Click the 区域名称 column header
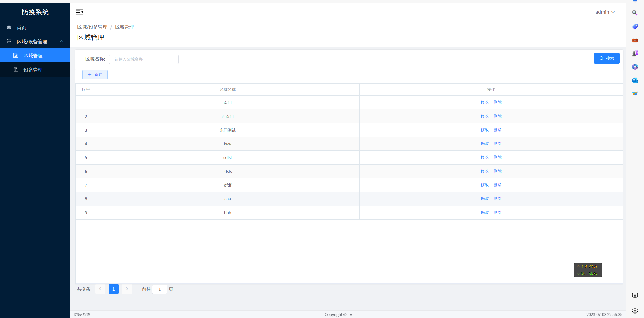 click(227, 90)
